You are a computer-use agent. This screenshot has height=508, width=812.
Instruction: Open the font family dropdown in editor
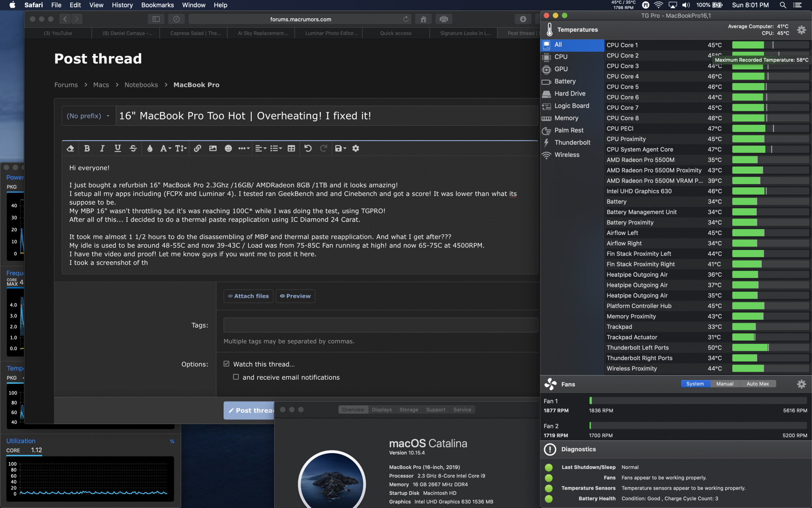[165, 148]
